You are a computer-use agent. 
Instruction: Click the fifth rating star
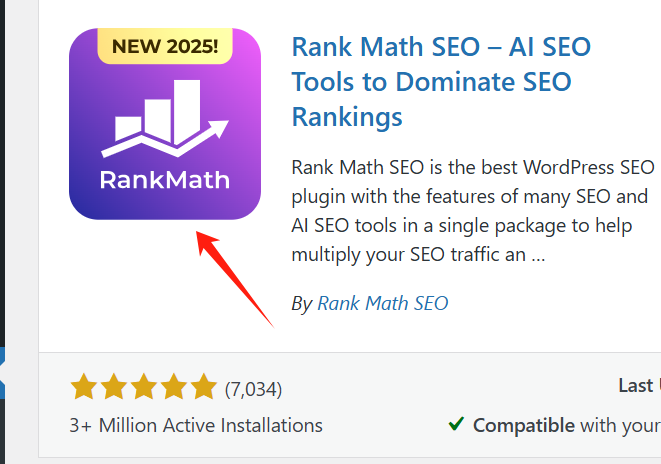203,387
